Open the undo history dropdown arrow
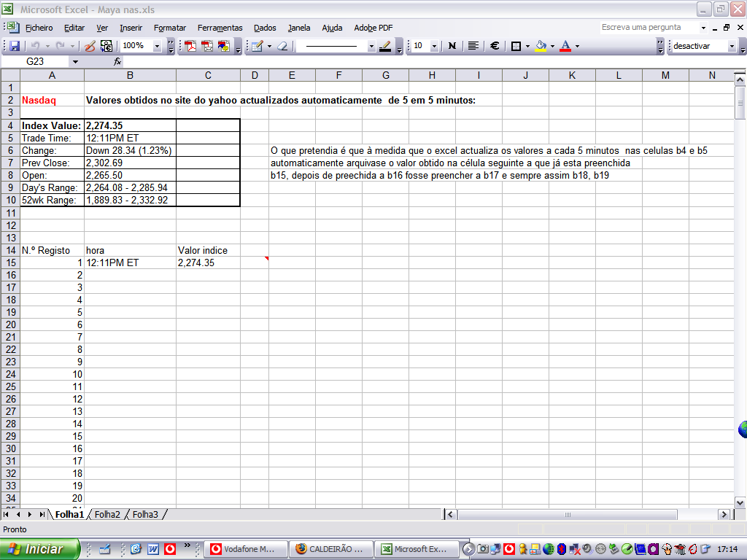 click(47, 46)
